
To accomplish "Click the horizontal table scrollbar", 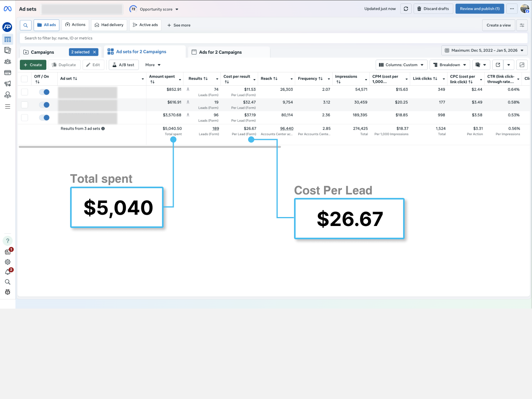I will (150, 147).
